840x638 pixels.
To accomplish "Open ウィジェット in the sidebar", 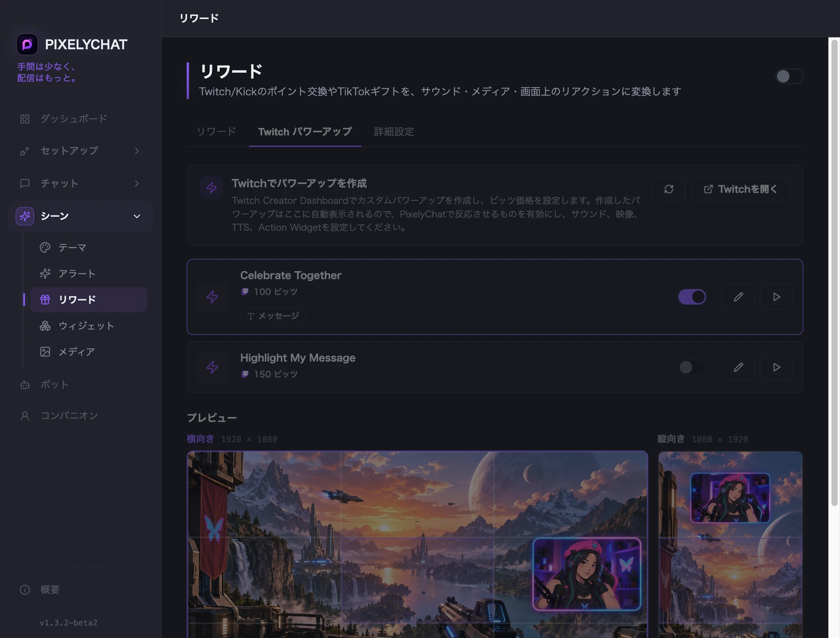I will tap(88, 326).
